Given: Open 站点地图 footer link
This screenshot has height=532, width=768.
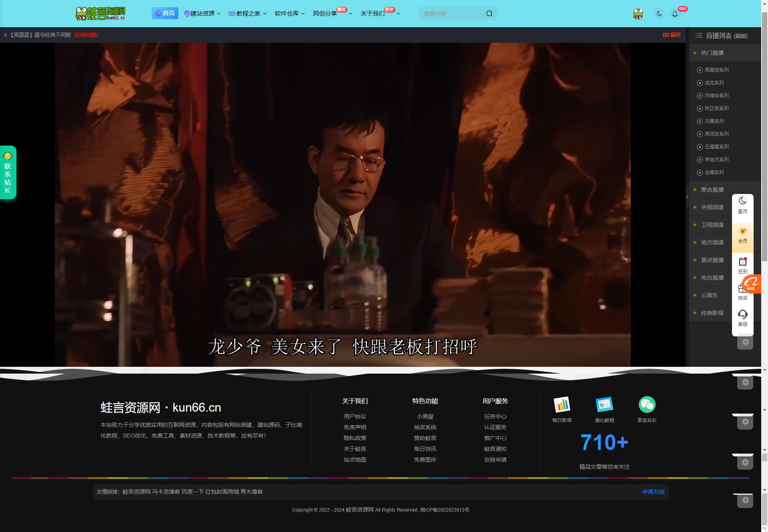Looking at the screenshot, I should pos(355,460).
